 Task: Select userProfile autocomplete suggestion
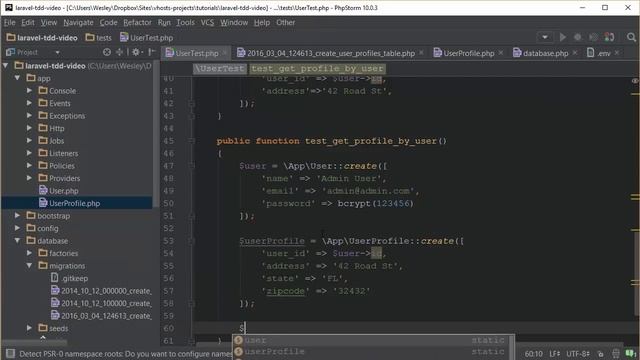(x=373, y=351)
